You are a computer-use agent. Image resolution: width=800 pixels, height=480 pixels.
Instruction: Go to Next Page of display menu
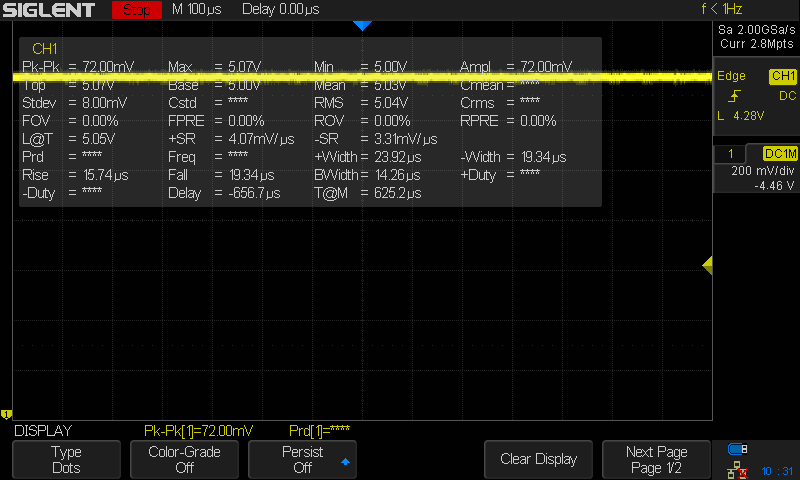coord(657,459)
